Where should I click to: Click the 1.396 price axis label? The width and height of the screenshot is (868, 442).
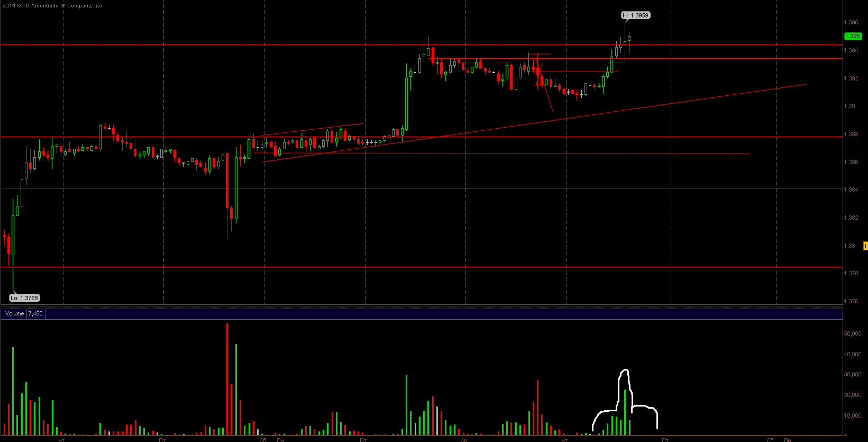(x=851, y=22)
